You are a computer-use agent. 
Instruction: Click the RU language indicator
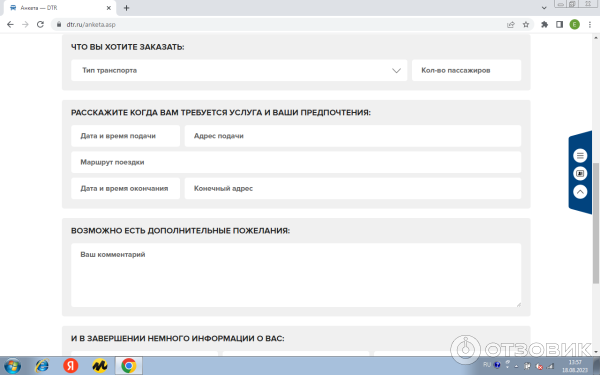point(487,365)
